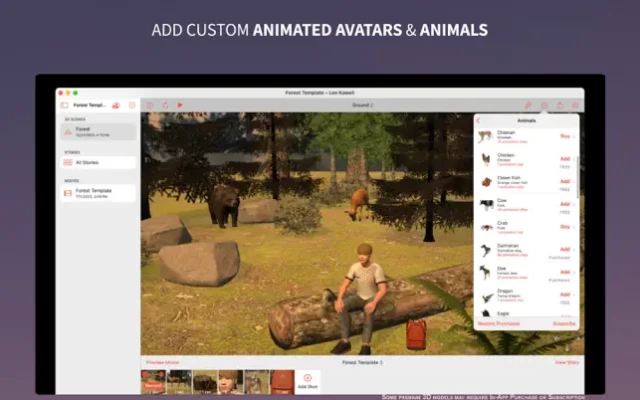Go back using Animals panel chevron
This screenshot has height=400, width=640.
[478, 121]
